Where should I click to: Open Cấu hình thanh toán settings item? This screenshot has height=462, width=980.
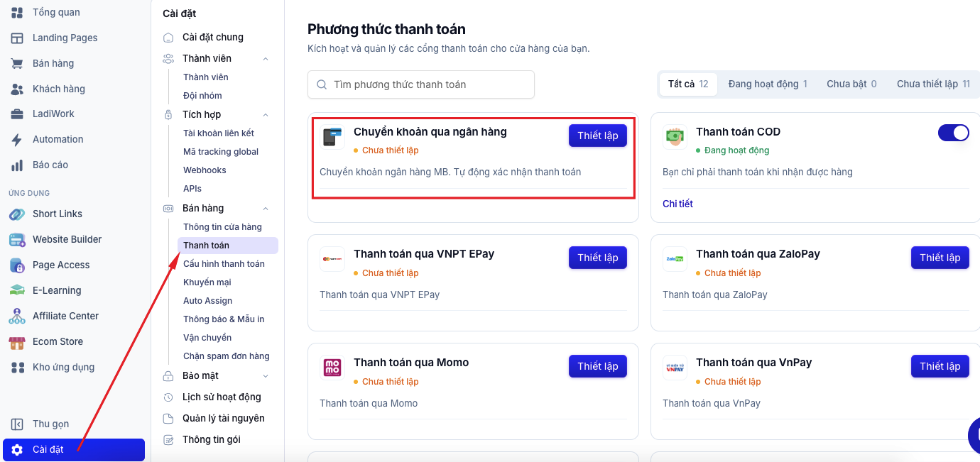coord(224,264)
